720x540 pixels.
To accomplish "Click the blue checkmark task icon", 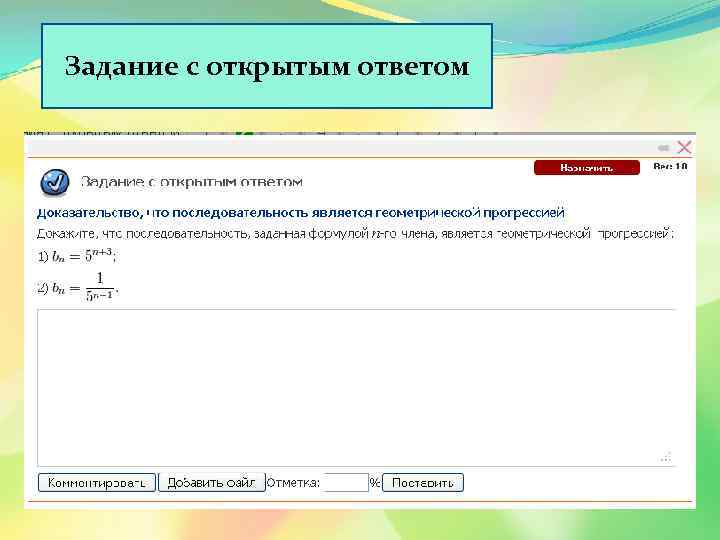I will pyautogui.click(x=55, y=182).
